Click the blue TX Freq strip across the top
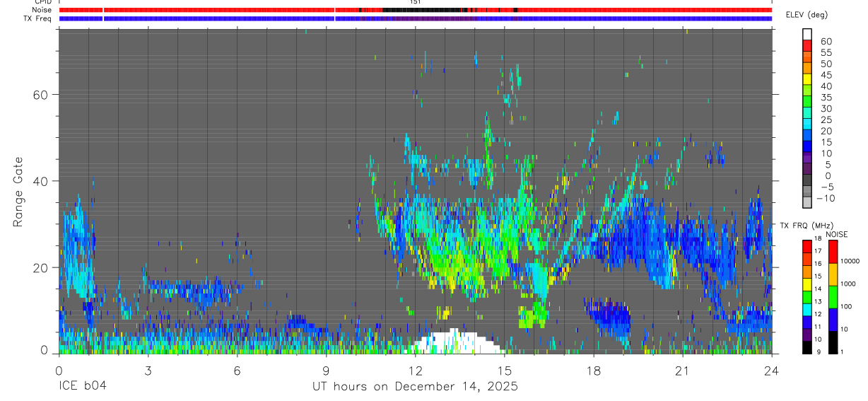868x401 pixels. point(416,18)
